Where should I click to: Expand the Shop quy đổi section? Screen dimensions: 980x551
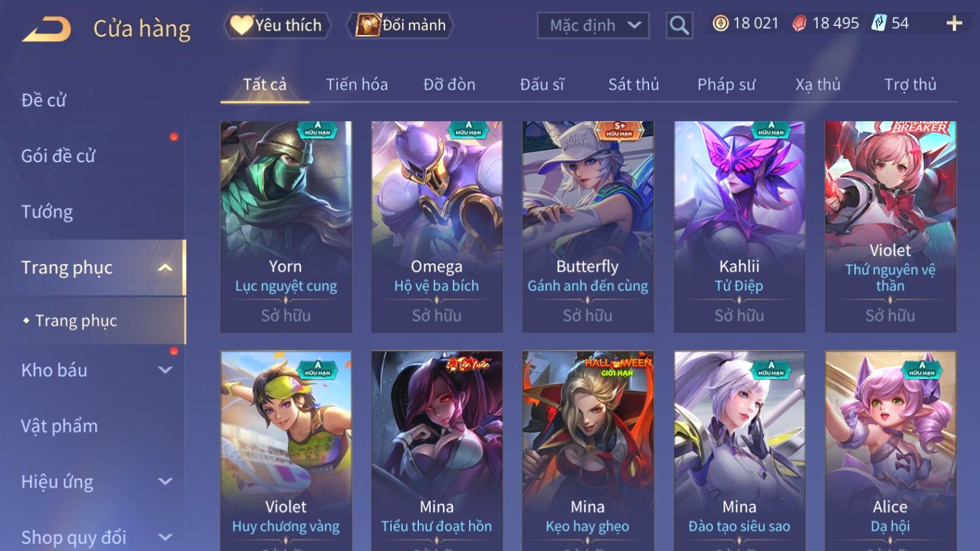(166, 537)
